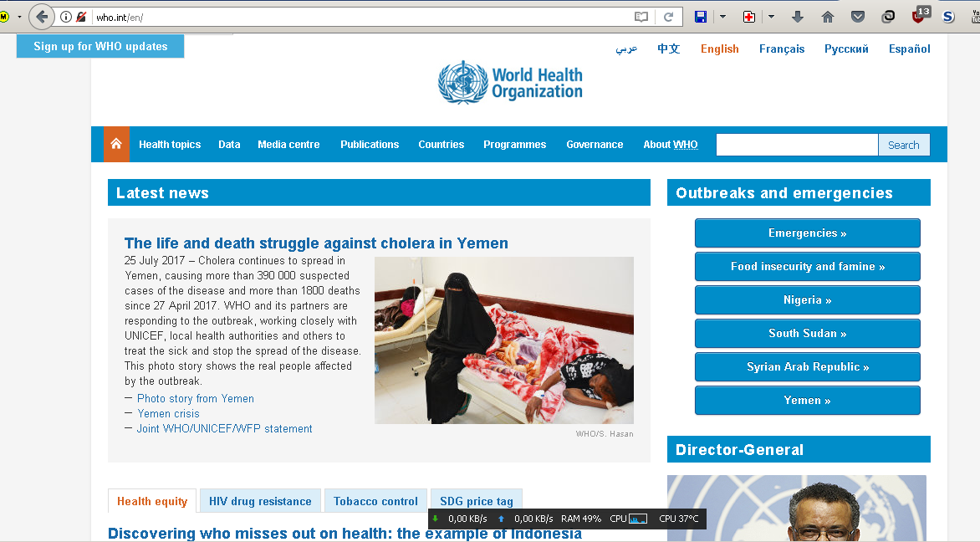Click the WHO home icon in navigation bar
980x542 pixels.
point(116,145)
